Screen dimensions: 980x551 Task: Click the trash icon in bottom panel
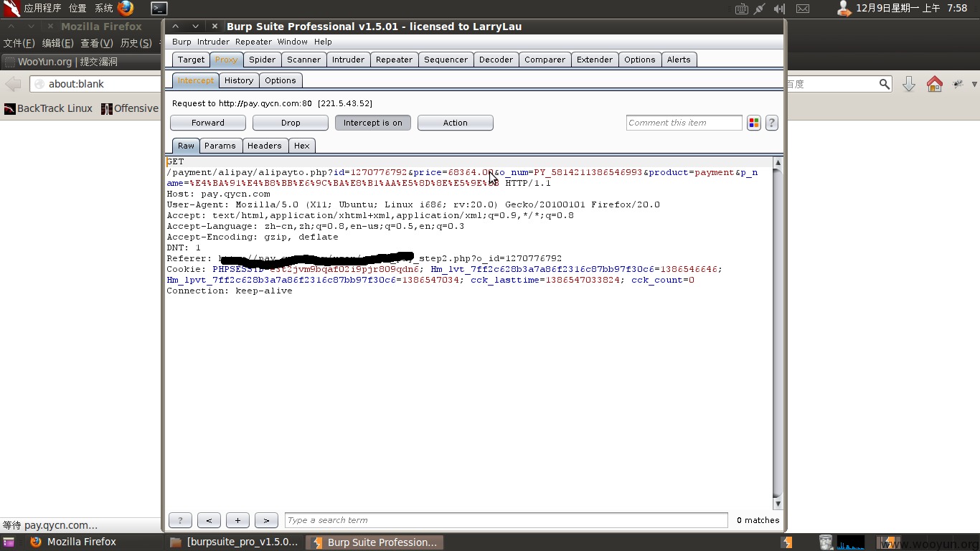point(826,542)
